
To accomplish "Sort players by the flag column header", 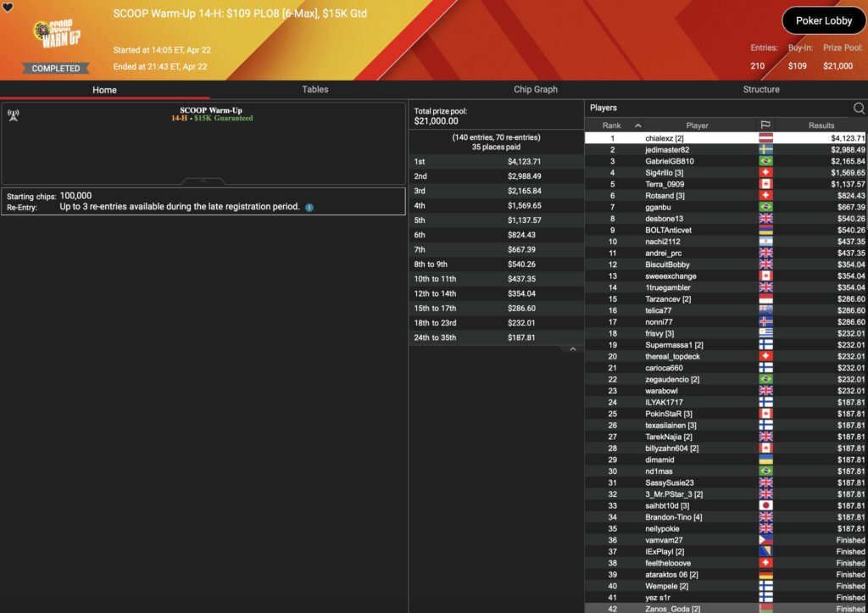I will click(765, 125).
